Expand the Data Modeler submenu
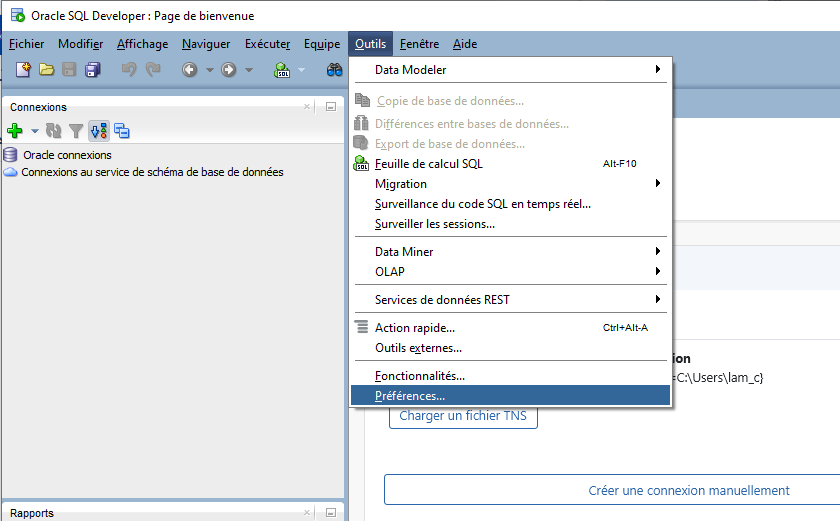 tap(511, 70)
